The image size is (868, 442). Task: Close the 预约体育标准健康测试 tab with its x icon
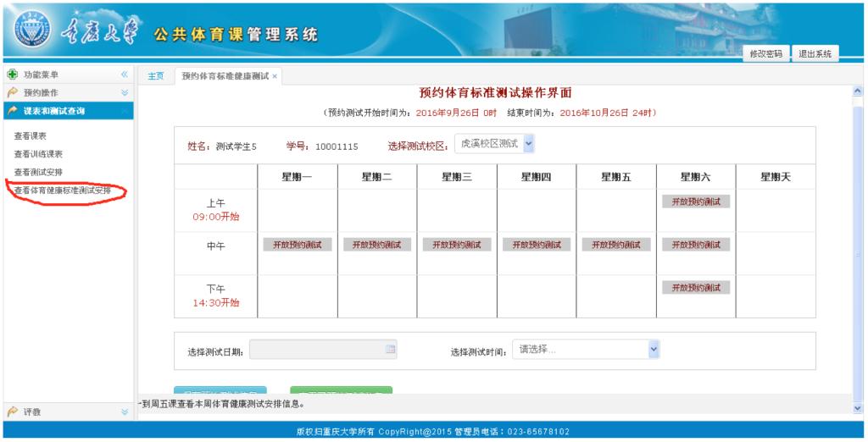coord(275,76)
